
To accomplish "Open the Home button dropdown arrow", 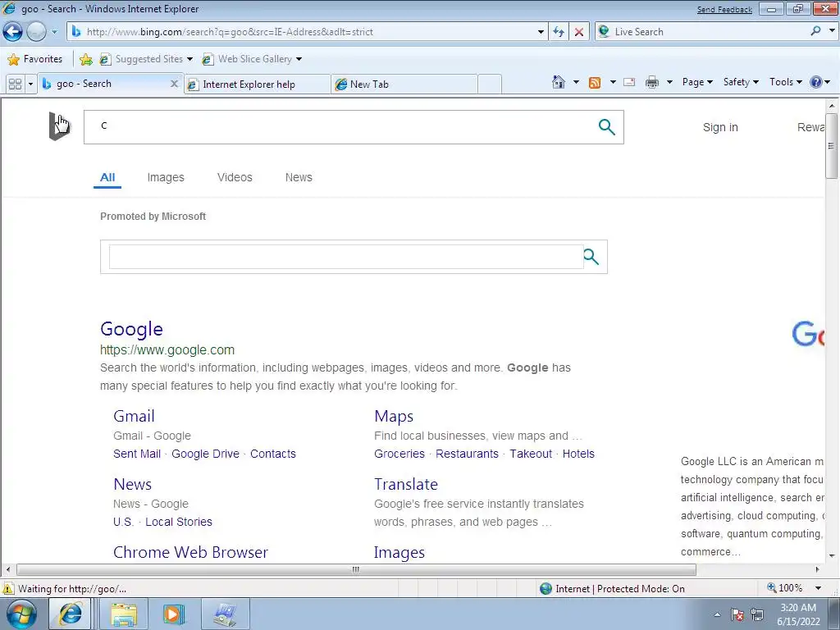I will [x=576, y=82].
